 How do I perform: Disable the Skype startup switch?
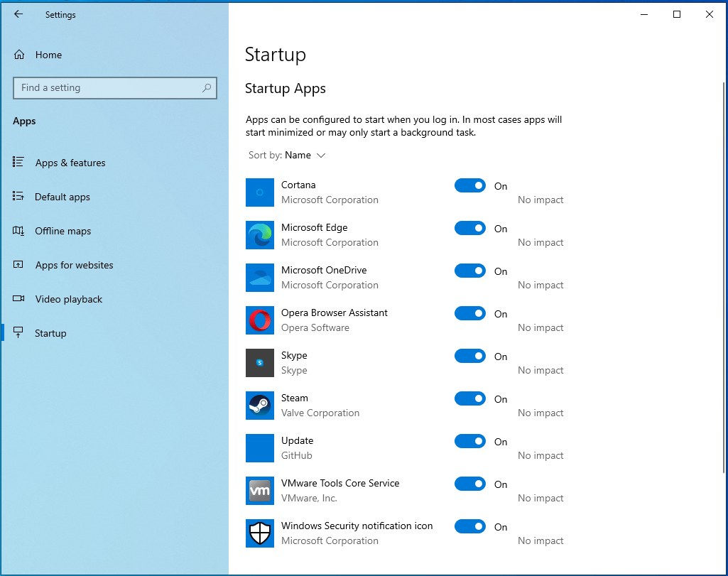click(469, 356)
